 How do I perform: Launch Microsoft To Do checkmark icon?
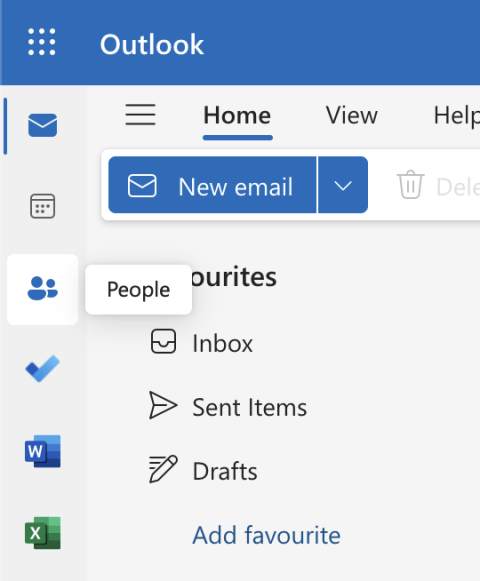coord(43,369)
